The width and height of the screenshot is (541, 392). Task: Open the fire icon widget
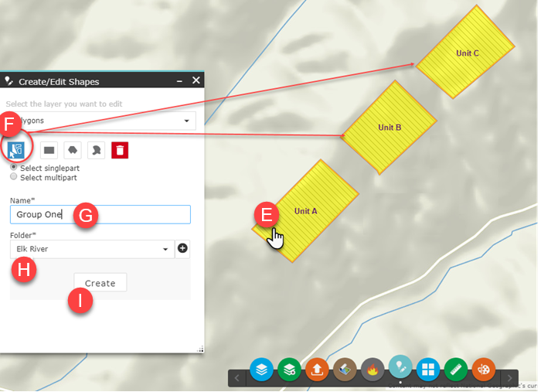(373, 370)
